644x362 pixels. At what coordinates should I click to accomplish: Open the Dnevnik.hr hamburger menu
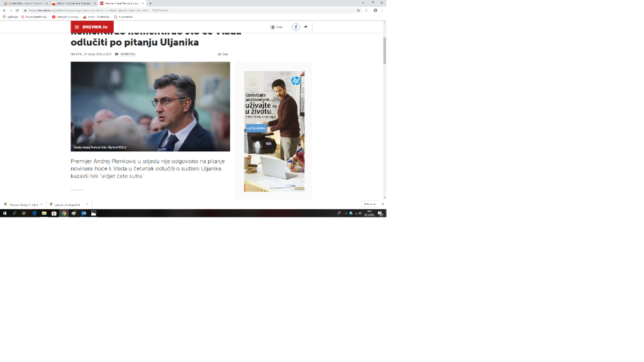[x=76, y=27]
